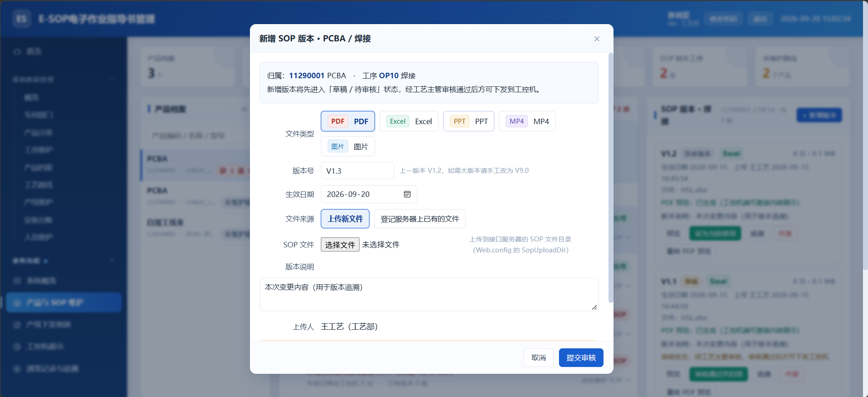
Task: Click the 选择文件 file chooser button
Action: pyautogui.click(x=340, y=245)
